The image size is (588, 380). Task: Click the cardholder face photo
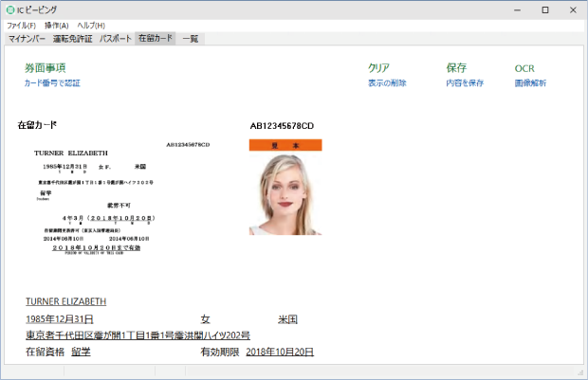pyautogui.click(x=285, y=193)
